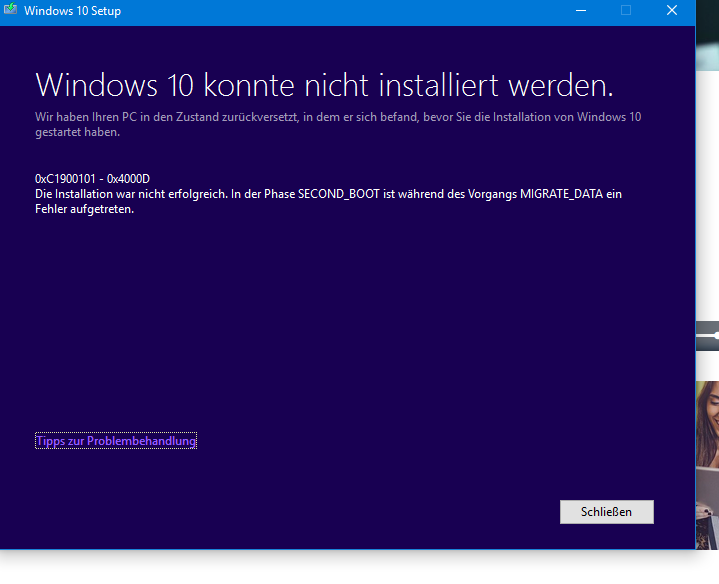The width and height of the screenshot is (719, 584).
Task: Click the Schließen button
Action: click(606, 512)
